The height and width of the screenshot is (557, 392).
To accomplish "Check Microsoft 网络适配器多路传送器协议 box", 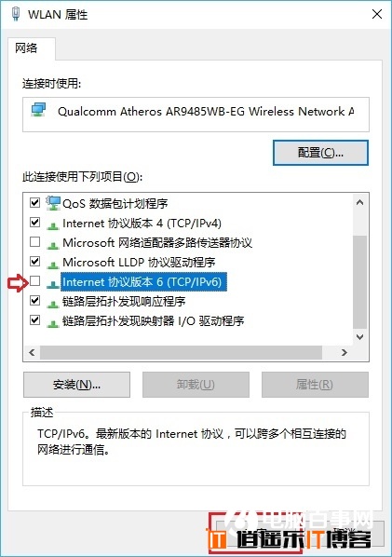I will (x=34, y=242).
